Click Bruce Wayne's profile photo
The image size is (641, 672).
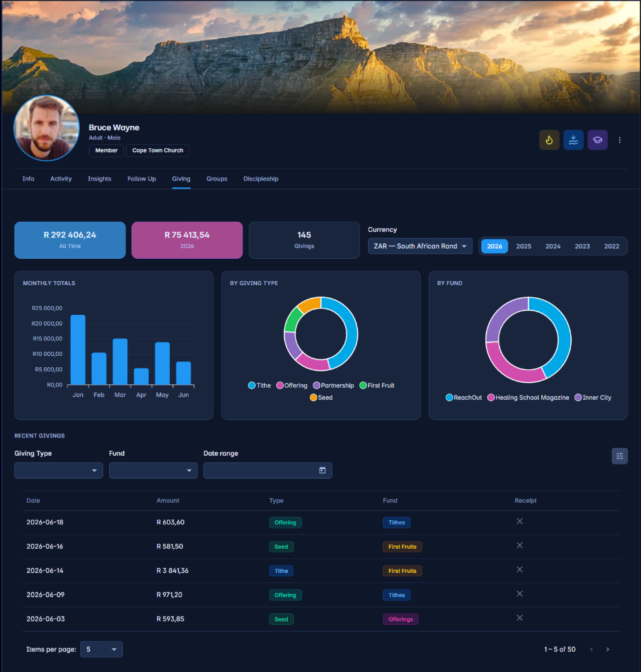pos(47,128)
